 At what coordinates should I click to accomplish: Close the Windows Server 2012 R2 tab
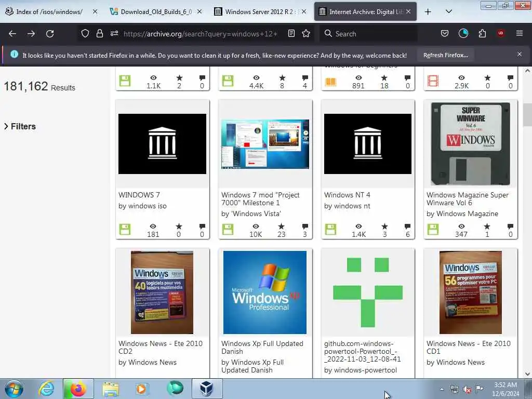click(304, 12)
